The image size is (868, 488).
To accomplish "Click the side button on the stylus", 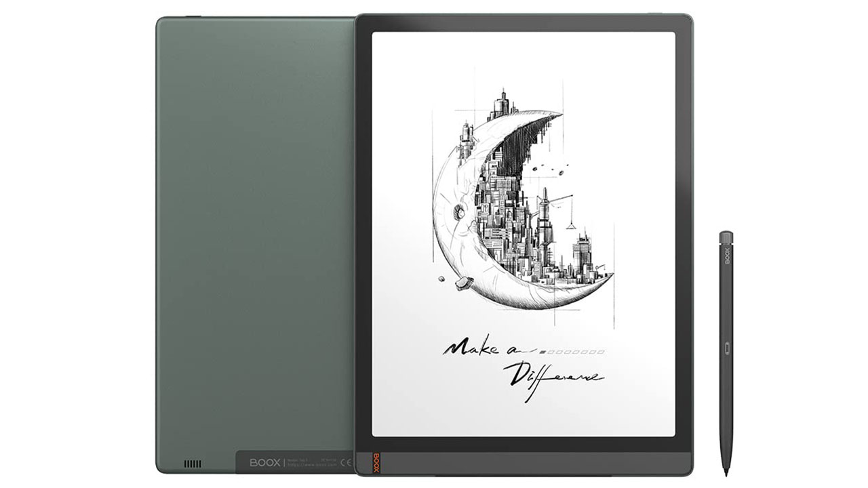I will [726, 348].
